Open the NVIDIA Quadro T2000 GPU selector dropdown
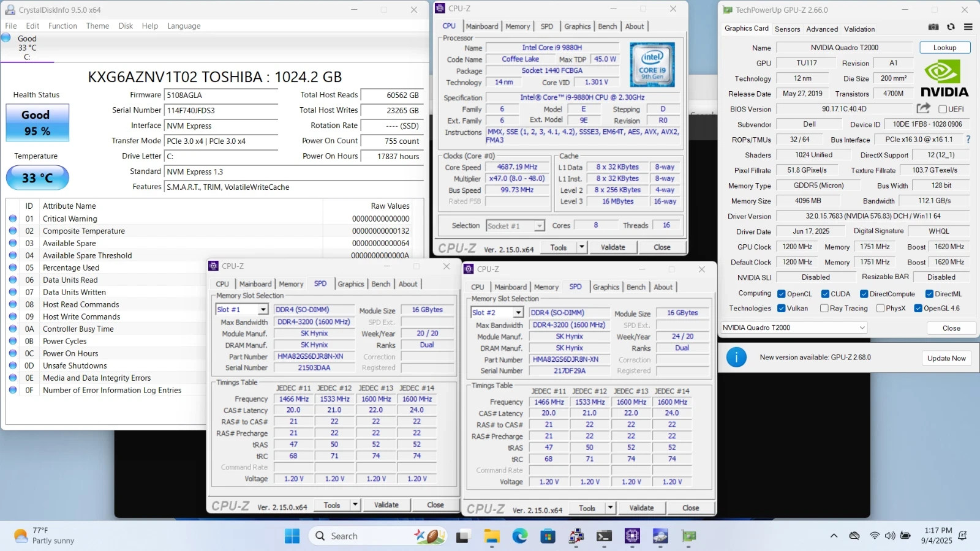The width and height of the screenshot is (980, 551). click(x=794, y=328)
